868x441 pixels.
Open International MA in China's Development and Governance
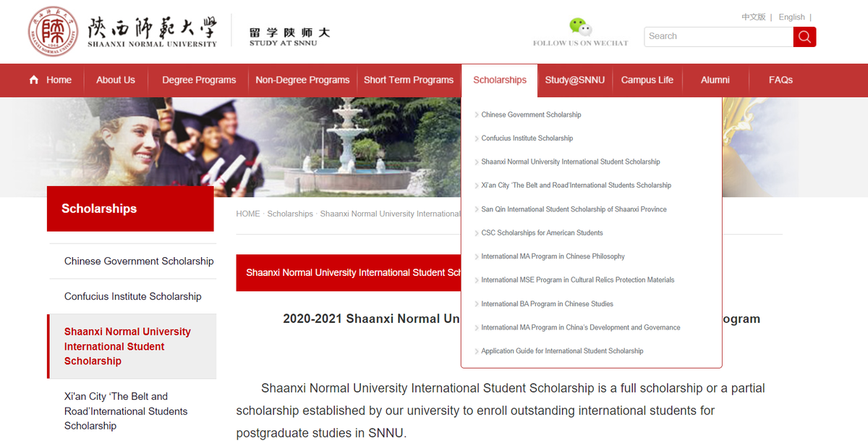click(x=580, y=327)
